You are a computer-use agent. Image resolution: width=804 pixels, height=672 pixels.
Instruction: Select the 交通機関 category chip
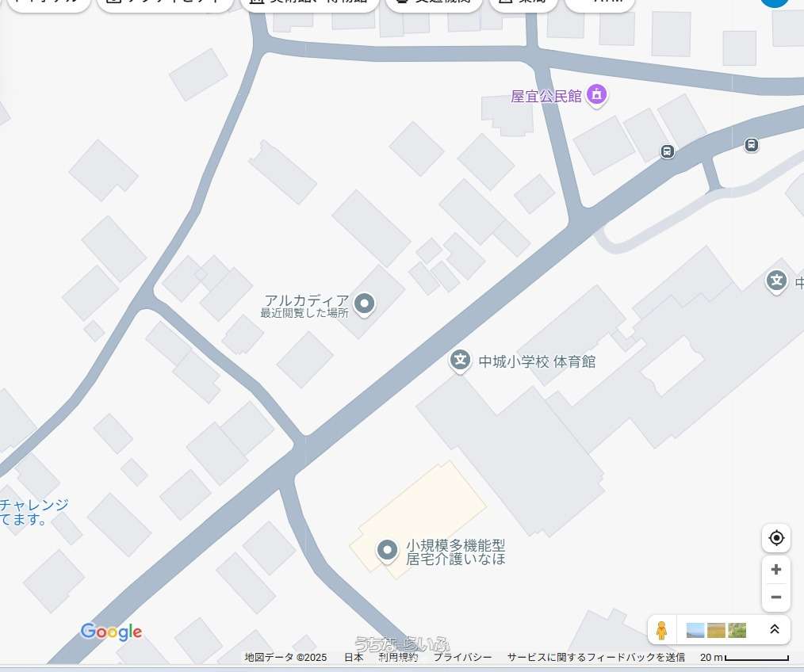(x=433, y=3)
